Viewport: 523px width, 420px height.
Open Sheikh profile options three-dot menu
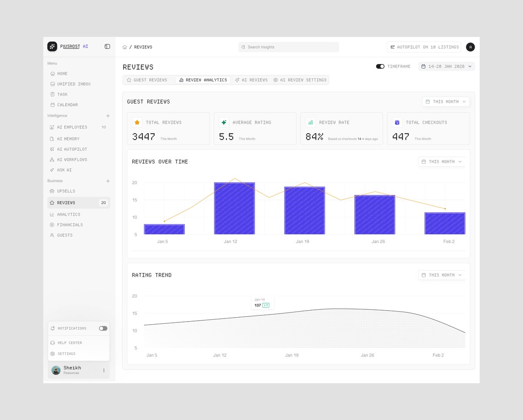(x=104, y=370)
